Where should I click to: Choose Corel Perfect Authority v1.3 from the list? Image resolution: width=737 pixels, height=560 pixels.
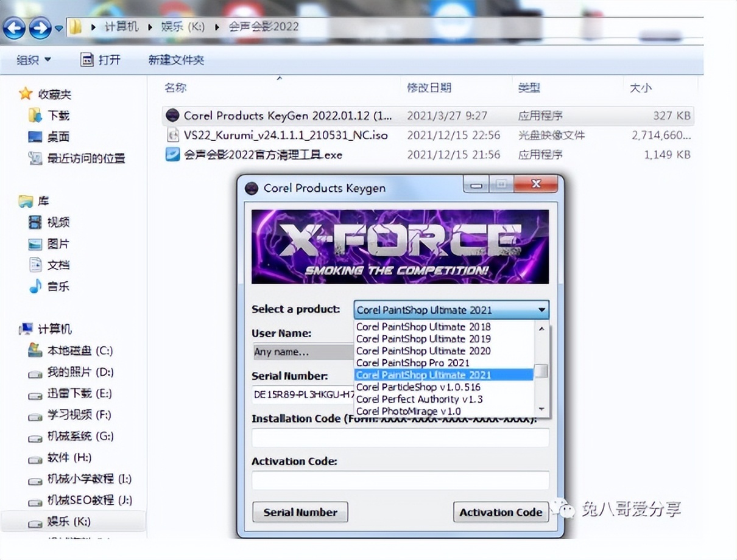tap(444, 399)
